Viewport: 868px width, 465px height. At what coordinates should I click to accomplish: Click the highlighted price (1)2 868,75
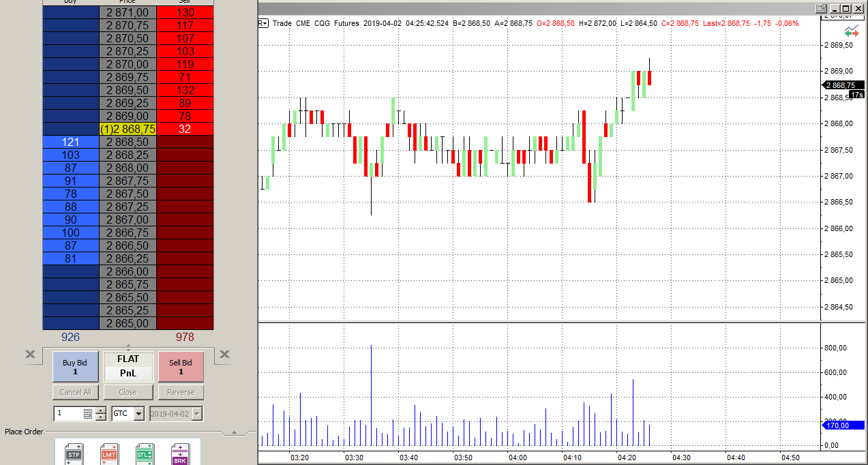[x=128, y=129]
